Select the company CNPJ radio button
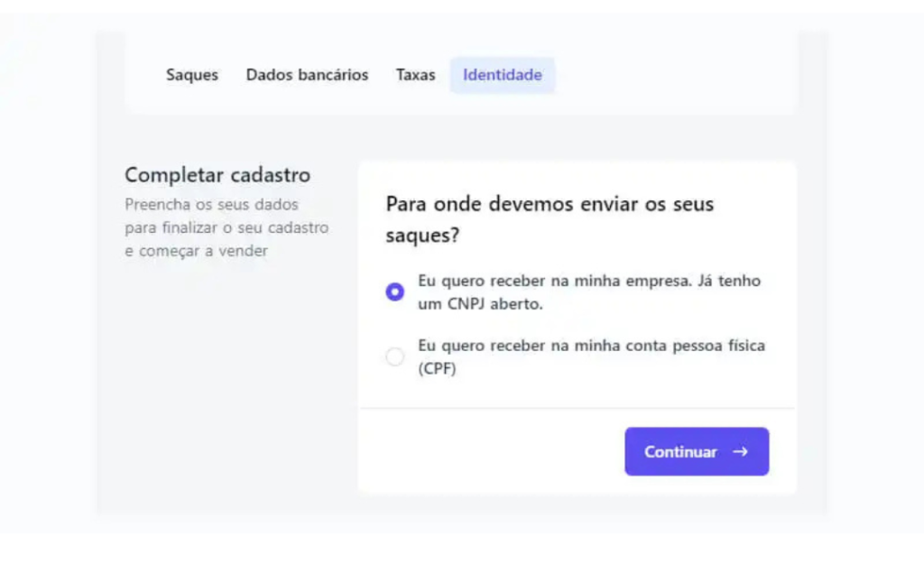The width and height of the screenshot is (924, 584). tap(394, 292)
